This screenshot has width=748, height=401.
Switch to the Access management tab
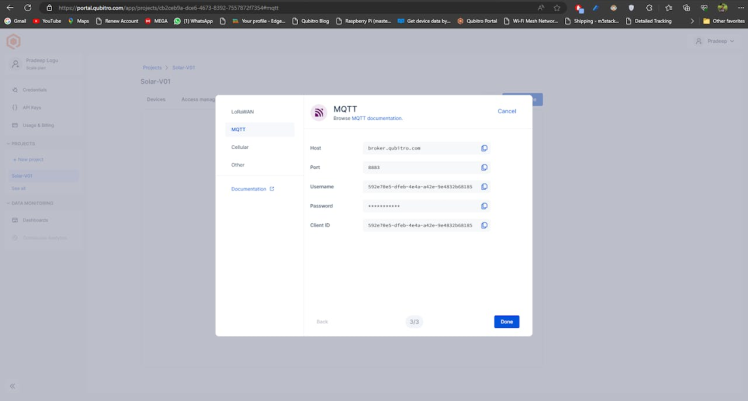tap(198, 99)
